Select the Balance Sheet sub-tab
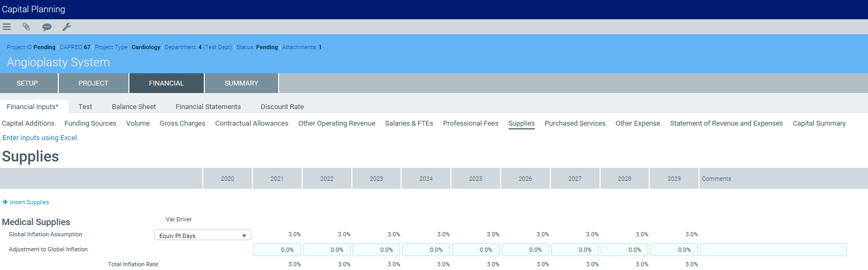Screen dimensions: 868x270 (x=134, y=107)
